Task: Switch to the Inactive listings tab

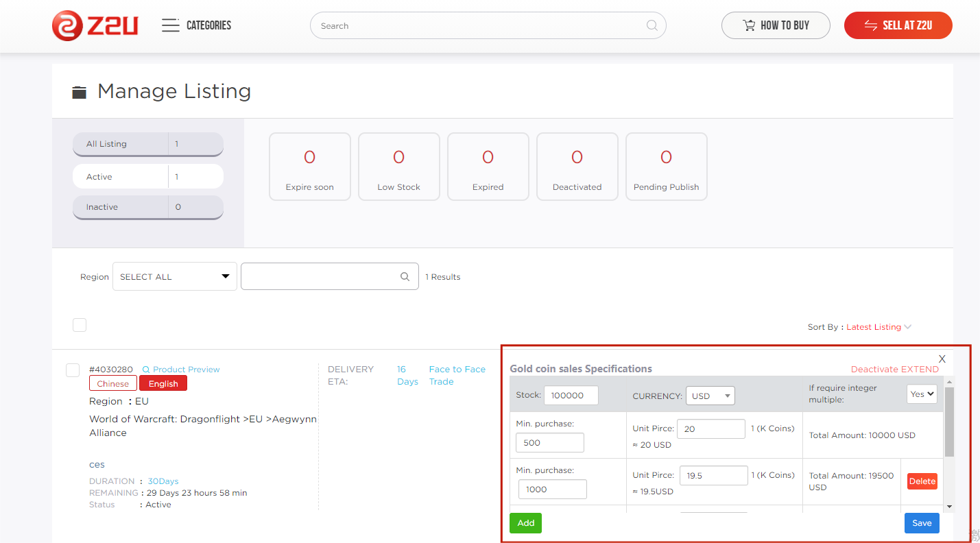Action: (147, 207)
